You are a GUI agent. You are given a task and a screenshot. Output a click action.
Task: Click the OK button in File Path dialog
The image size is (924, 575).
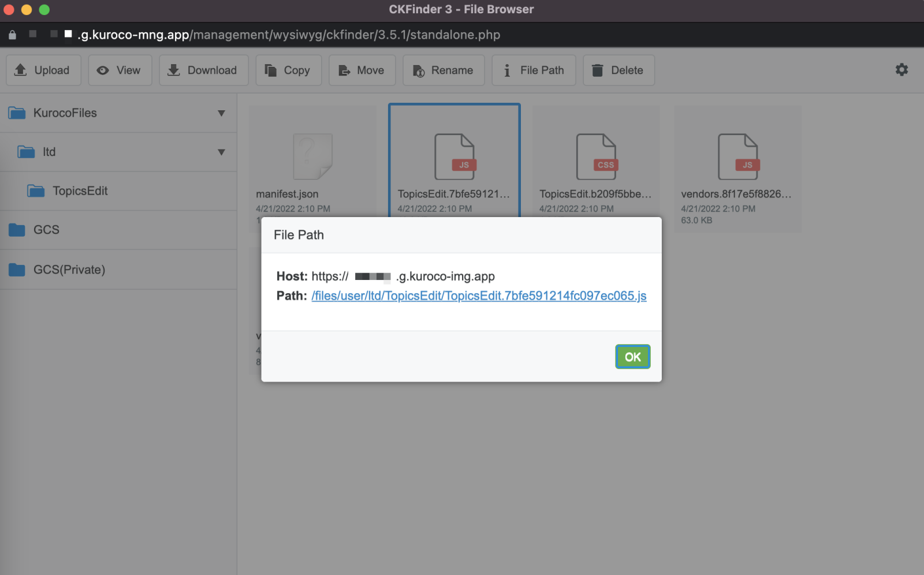[632, 356]
